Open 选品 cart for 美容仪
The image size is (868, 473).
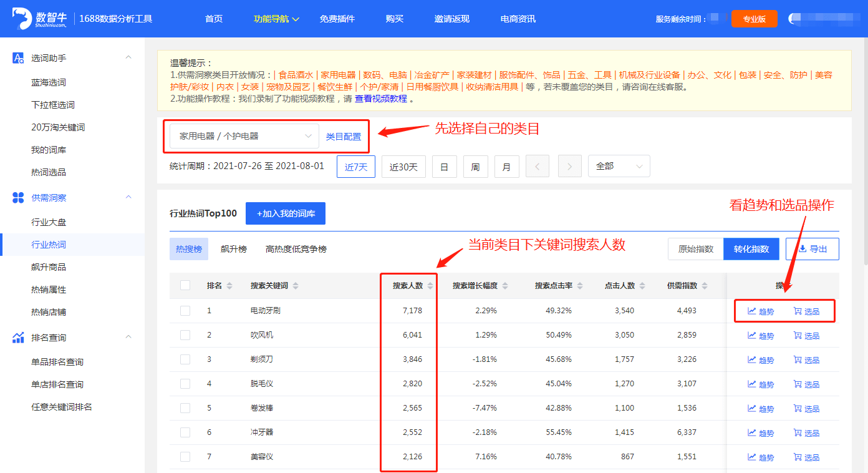806,457
